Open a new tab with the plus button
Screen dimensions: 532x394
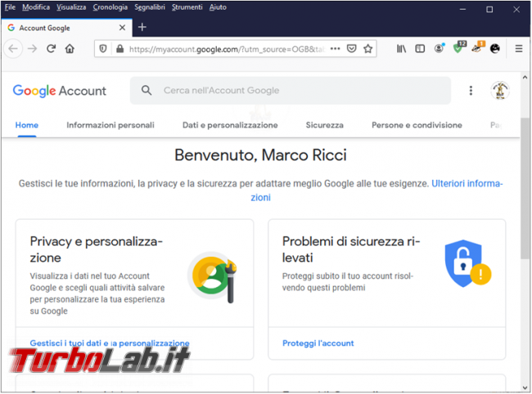(142, 27)
